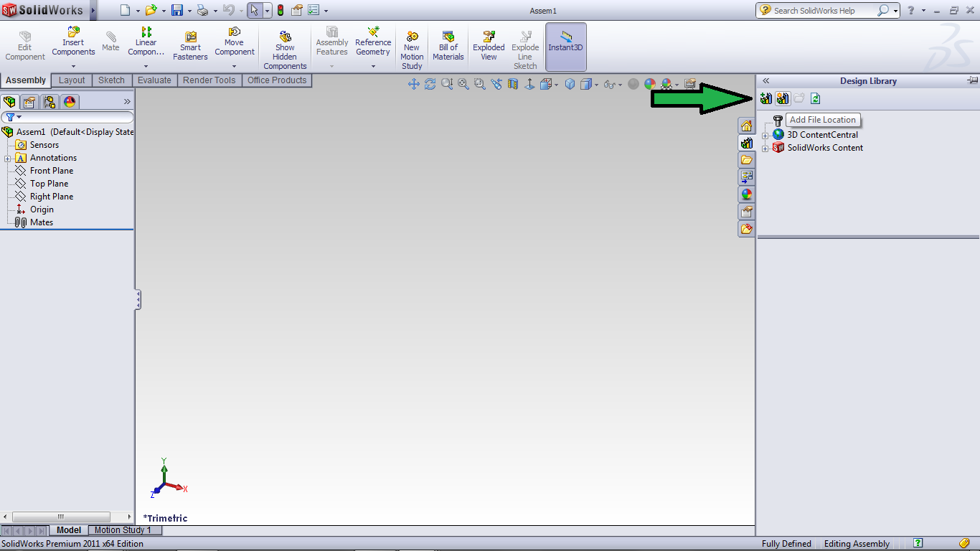The width and height of the screenshot is (980, 551).
Task: Open View Settings icon in heads-up toolbar
Action: click(x=690, y=84)
